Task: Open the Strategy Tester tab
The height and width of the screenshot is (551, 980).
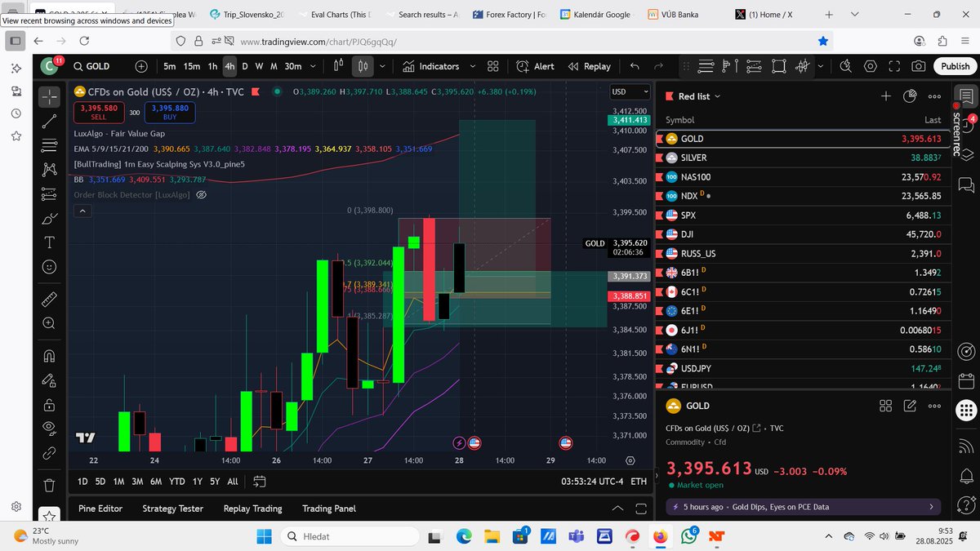Action: pos(172,509)
